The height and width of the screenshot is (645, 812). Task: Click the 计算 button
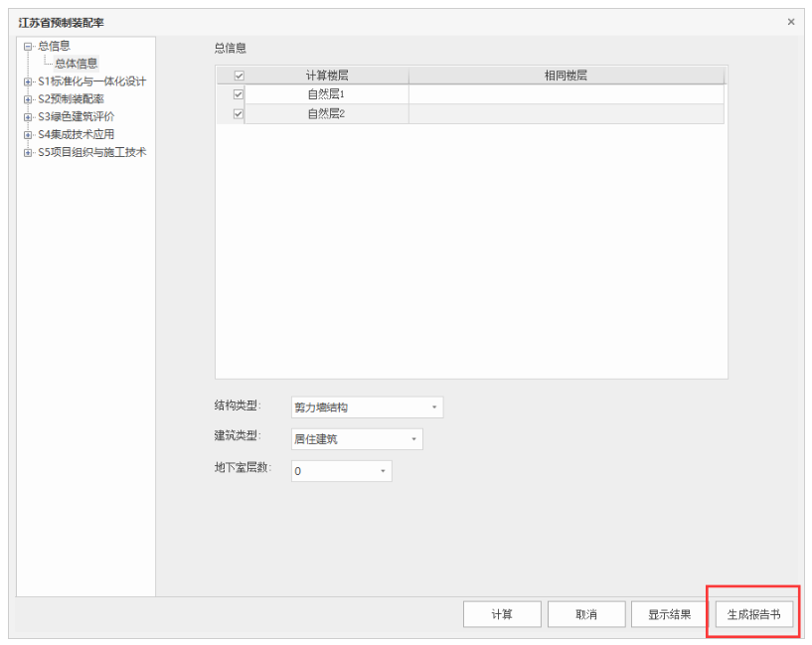pos(502,614)
